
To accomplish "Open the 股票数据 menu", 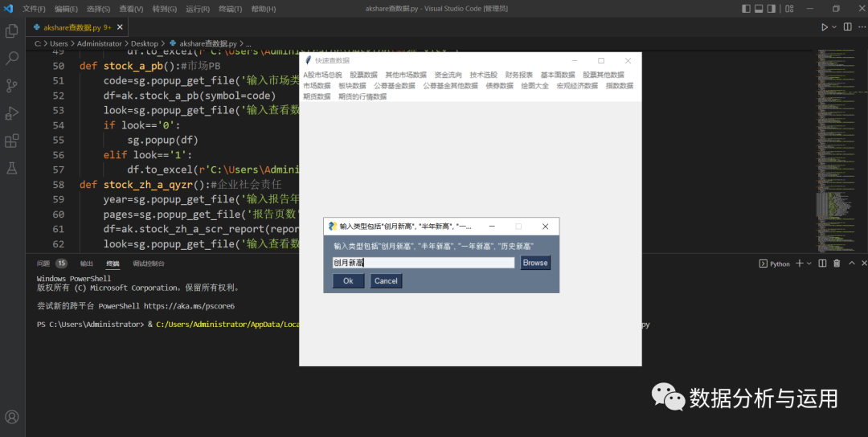I will tap(364, 75).
